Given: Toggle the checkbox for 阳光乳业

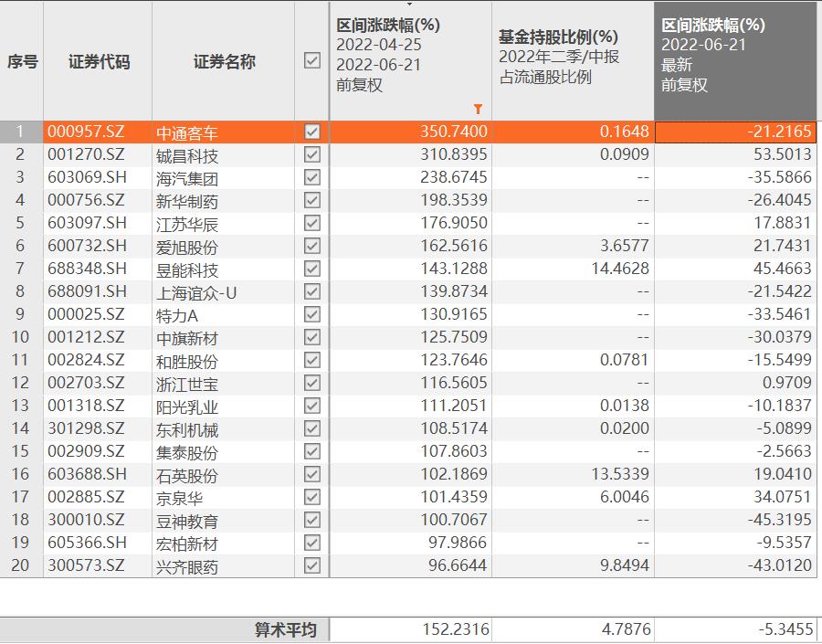Looking at the screenshot, I should click(x=312, y=406).
